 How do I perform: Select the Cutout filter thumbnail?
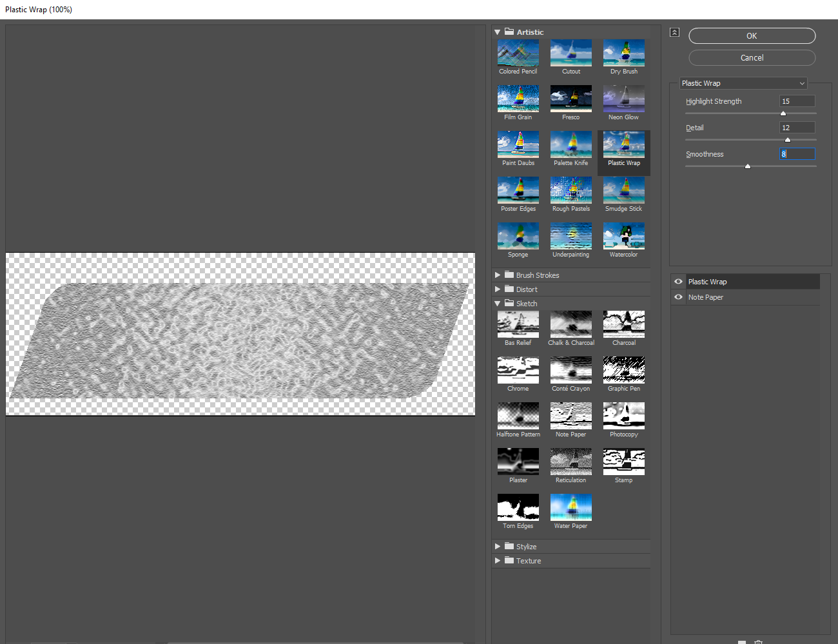coord(570,52)
